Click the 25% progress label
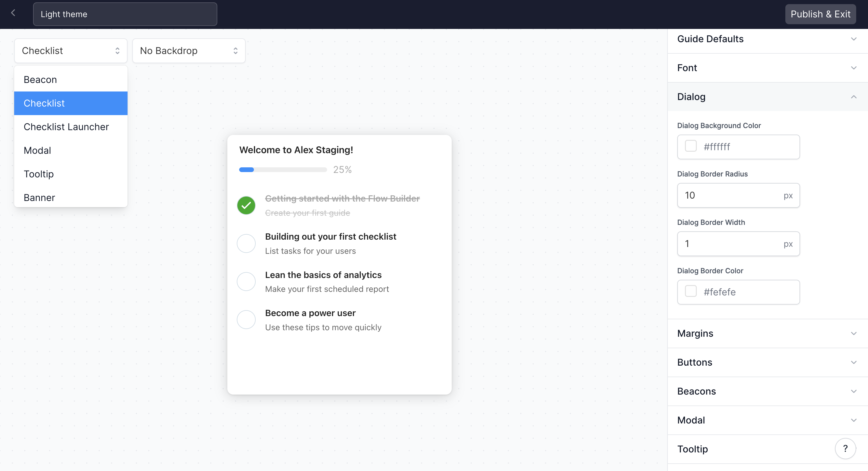Screen dimensions: 868x471 [342, 170]
